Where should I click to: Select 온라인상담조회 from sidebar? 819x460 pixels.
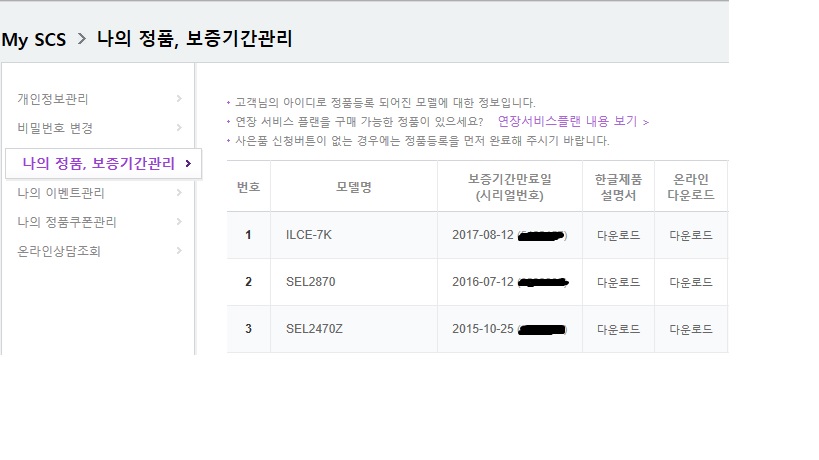pos(58,251)
